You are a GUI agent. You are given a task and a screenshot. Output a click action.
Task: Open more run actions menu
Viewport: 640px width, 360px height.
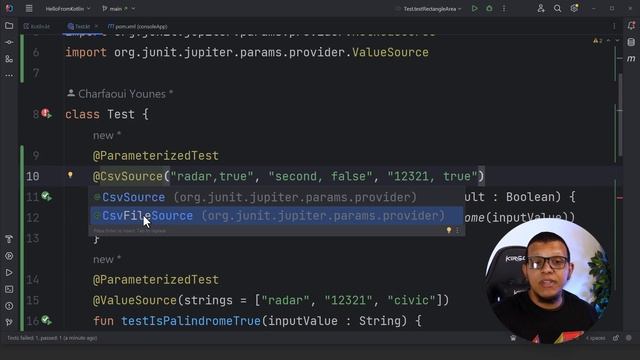coord(504,8)
